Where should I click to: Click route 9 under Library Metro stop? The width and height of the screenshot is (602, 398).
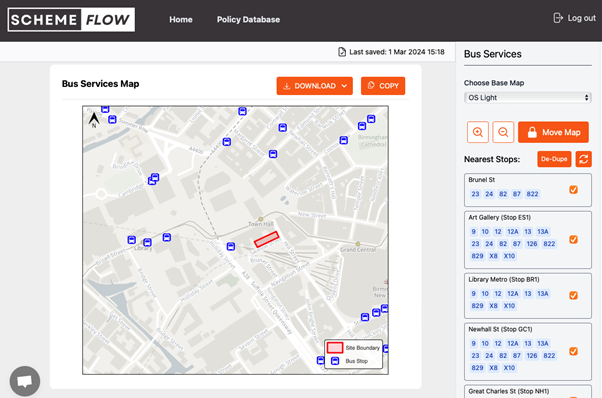click(x=473, y=294)
